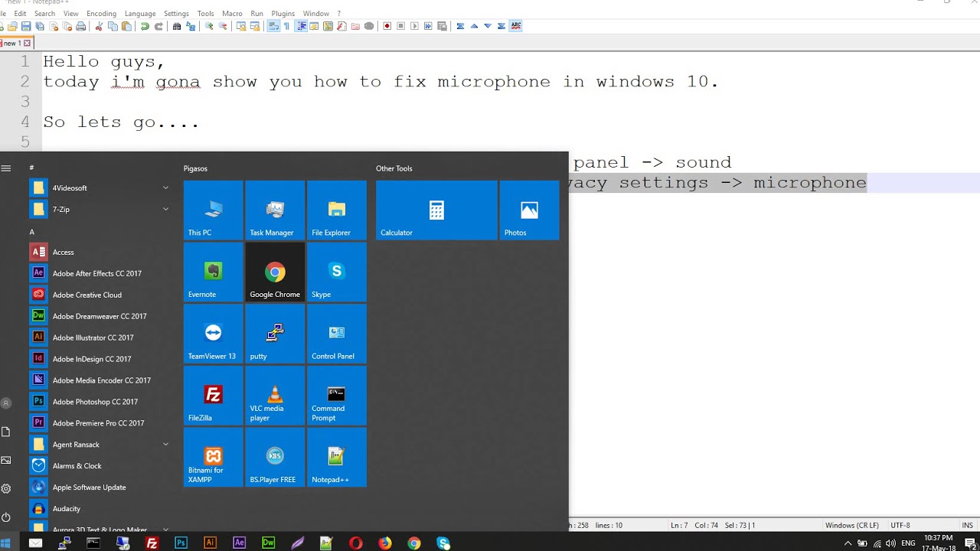This screenshot has width=980, height=551.
Task: Open the Notepad++ Start tile
Action: click(337, 457)
